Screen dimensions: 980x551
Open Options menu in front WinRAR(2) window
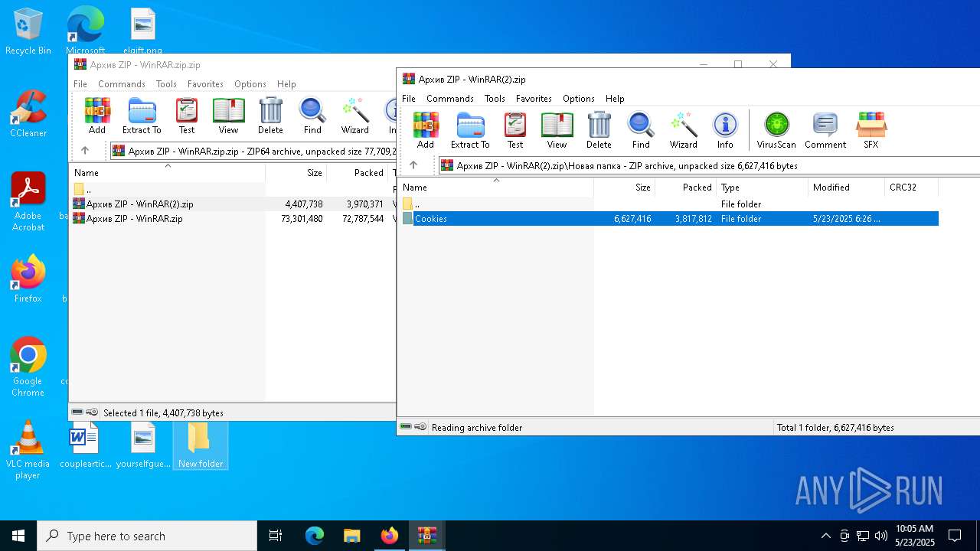[579, 99]
